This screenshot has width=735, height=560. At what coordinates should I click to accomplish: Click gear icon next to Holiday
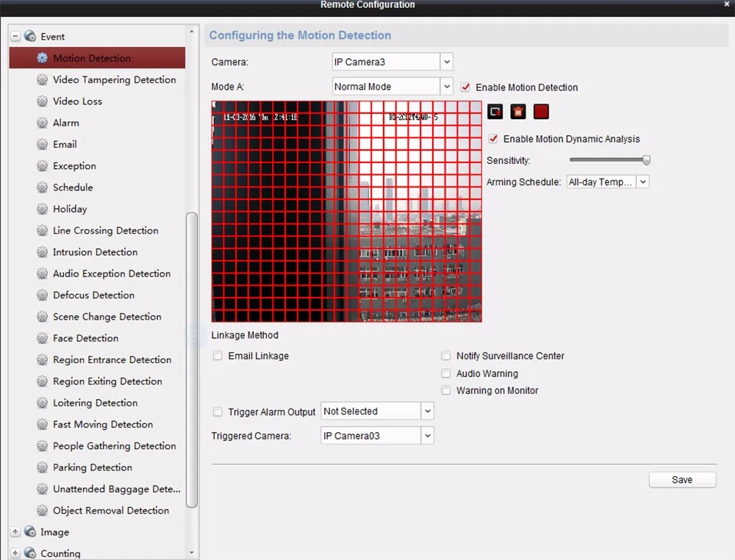click(x=42, y=209)
